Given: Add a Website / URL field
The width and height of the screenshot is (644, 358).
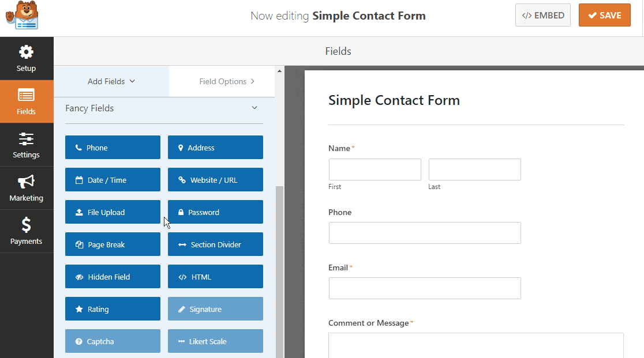Looking at the screenshot, I should [x=215, y=180].
